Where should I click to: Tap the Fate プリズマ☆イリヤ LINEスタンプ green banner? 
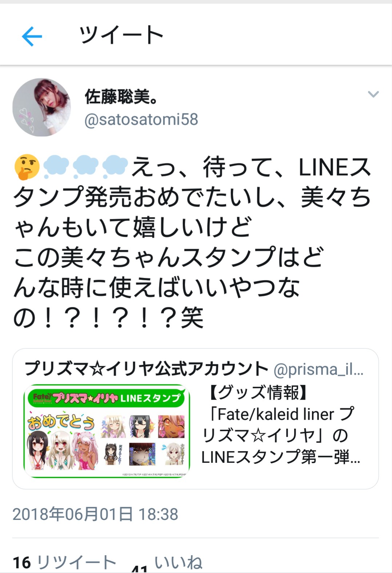pyautogui.click(x=107, y=398)
